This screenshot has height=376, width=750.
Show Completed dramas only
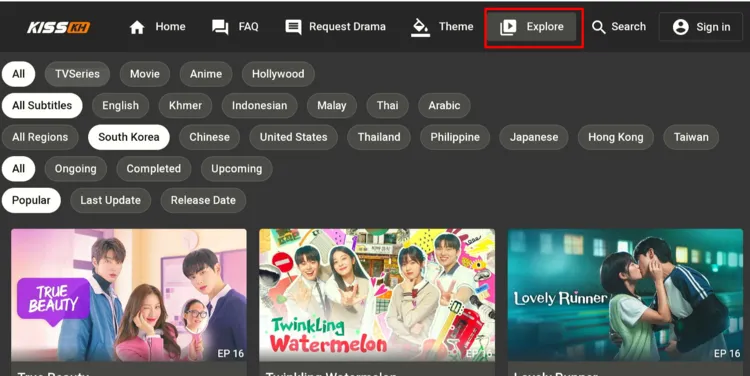coord(154,169)
